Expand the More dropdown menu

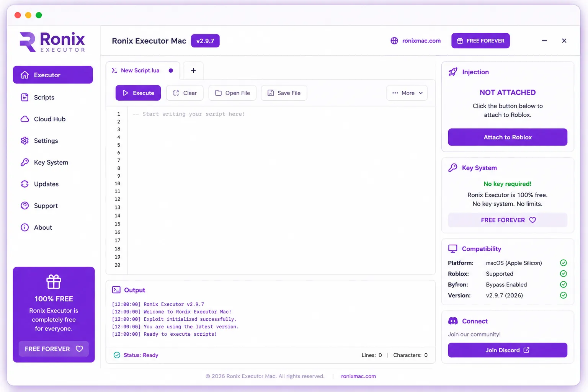(x=407, y=93)
